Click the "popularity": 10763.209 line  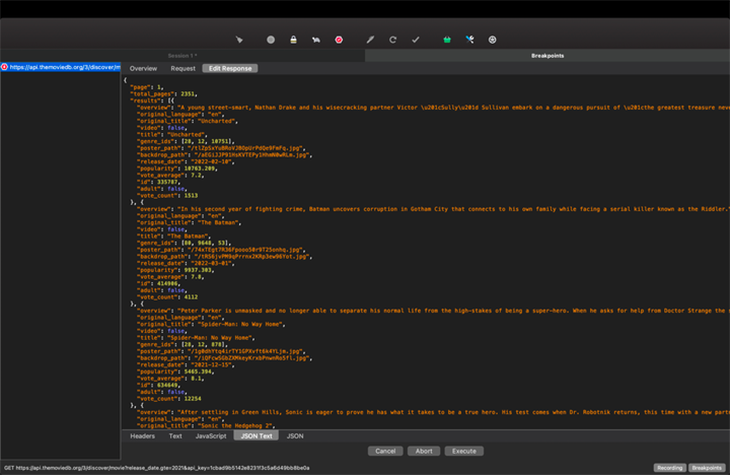(x=177, y=169)
